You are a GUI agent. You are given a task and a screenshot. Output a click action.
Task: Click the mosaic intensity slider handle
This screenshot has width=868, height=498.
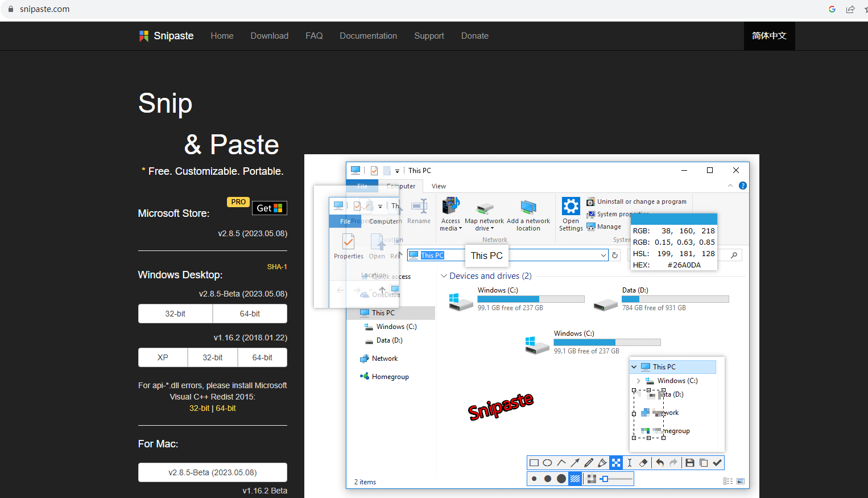coord(605,479)
